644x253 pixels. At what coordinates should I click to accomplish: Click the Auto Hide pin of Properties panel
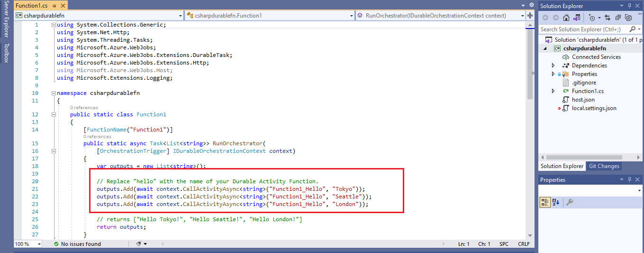630,180
